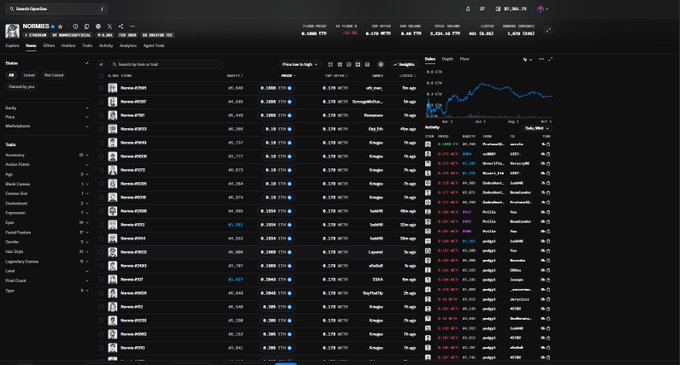Switch to fifth table layout view

click(x=367, y=64)
